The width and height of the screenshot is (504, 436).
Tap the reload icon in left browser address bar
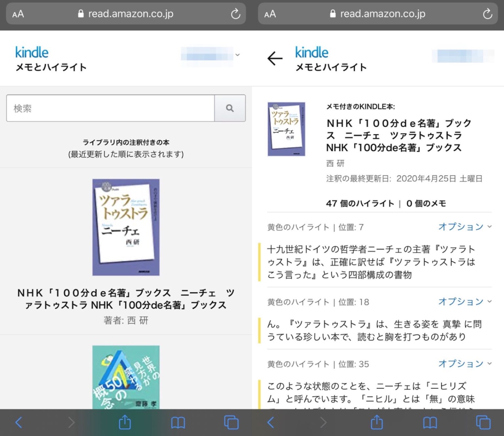(235, 14)
